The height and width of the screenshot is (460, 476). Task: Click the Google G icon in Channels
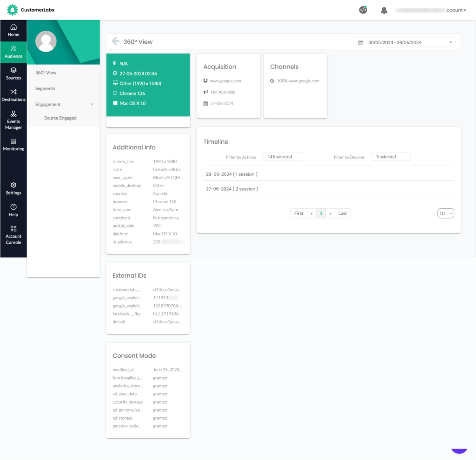point(272,80)
